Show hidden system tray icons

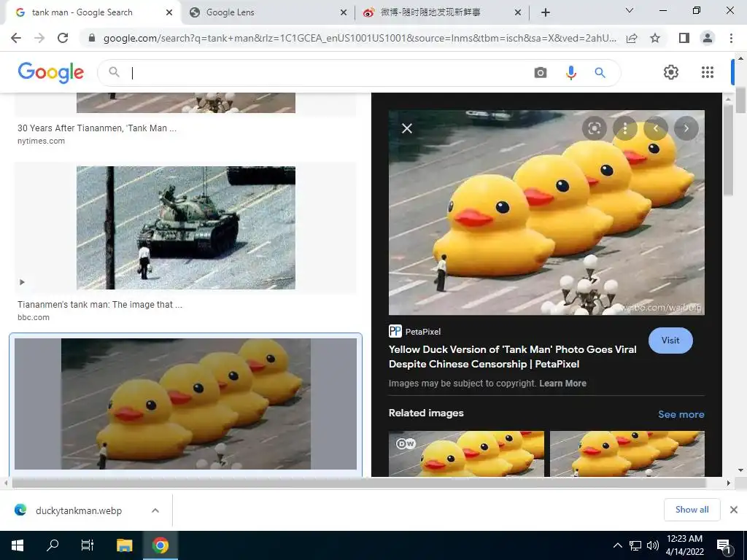pyautogui.click(x=617, y=545)
